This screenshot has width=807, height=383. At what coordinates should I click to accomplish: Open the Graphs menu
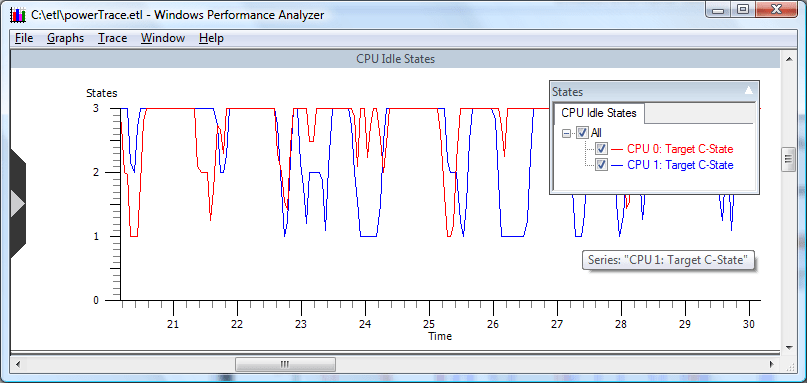(65, 38)
